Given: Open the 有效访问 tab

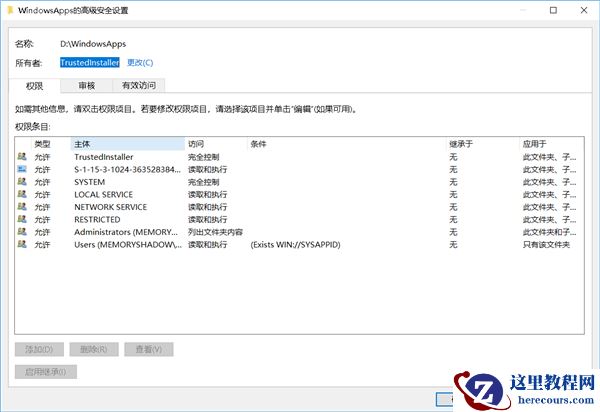Looking at the screenshot, I should [x=139, y=85].
